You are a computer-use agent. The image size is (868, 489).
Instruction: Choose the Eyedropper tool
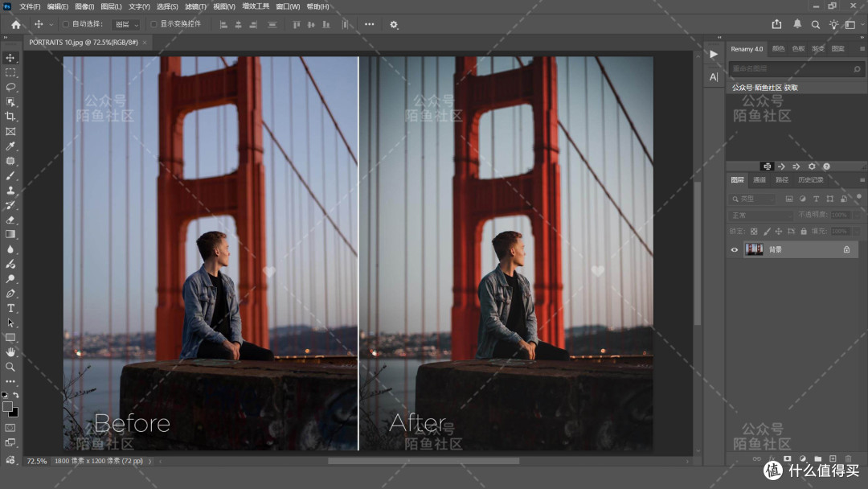coord(10,146)
